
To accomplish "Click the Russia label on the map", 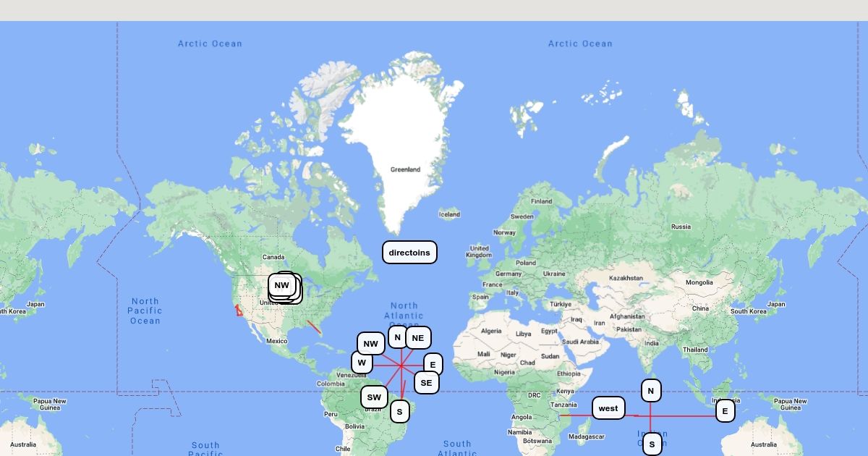I will [680, 227].
